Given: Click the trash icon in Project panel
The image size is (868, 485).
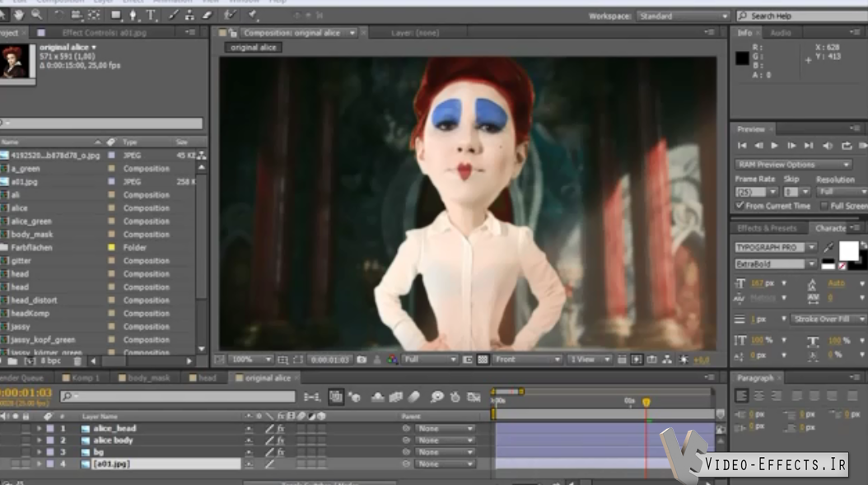Looking at the screenshot, I should tap(77, 361).
